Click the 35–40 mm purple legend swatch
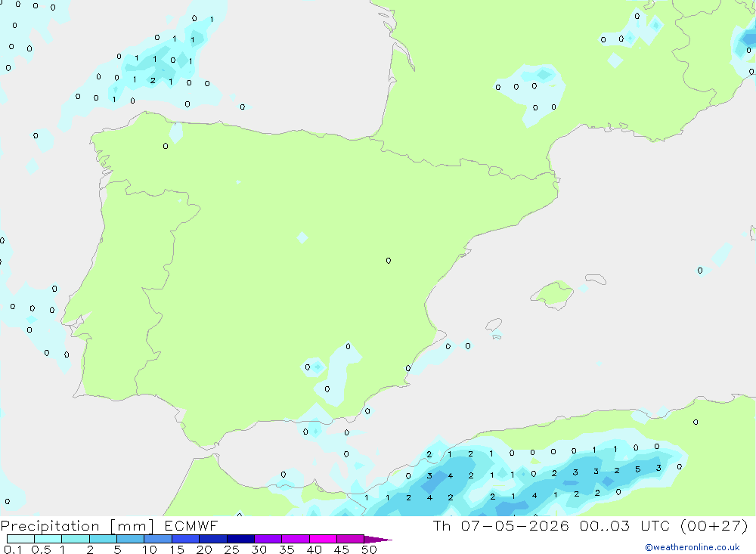Viewport: 756px width, 554px height. pos(296,539)
